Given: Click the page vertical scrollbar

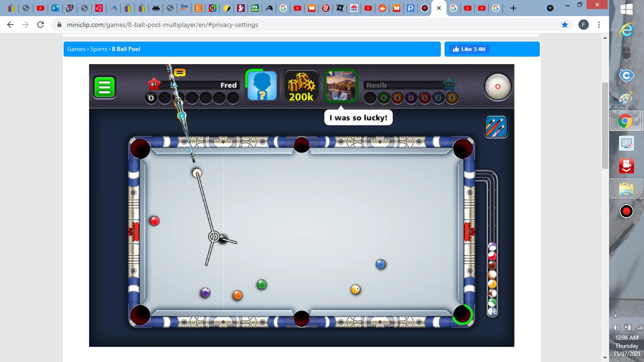Looking at the screenshot, I should (605, 125).
